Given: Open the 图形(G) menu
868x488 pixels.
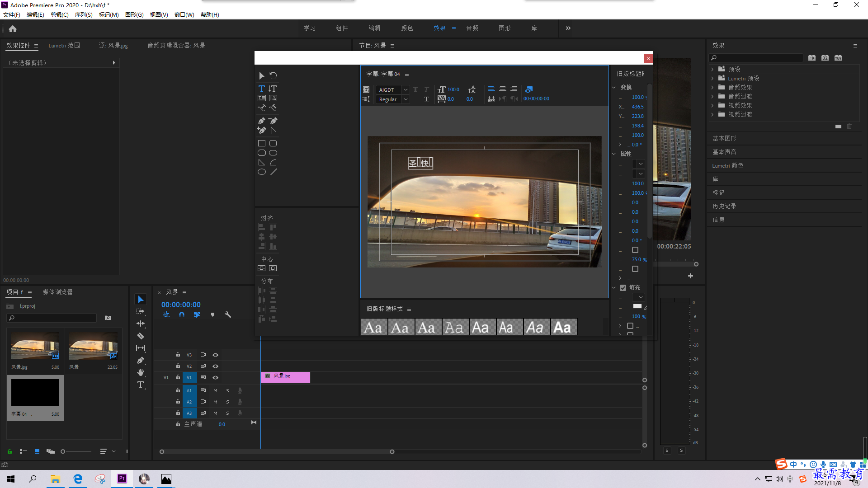Looking at the screenshot, I should pos(134,15).
